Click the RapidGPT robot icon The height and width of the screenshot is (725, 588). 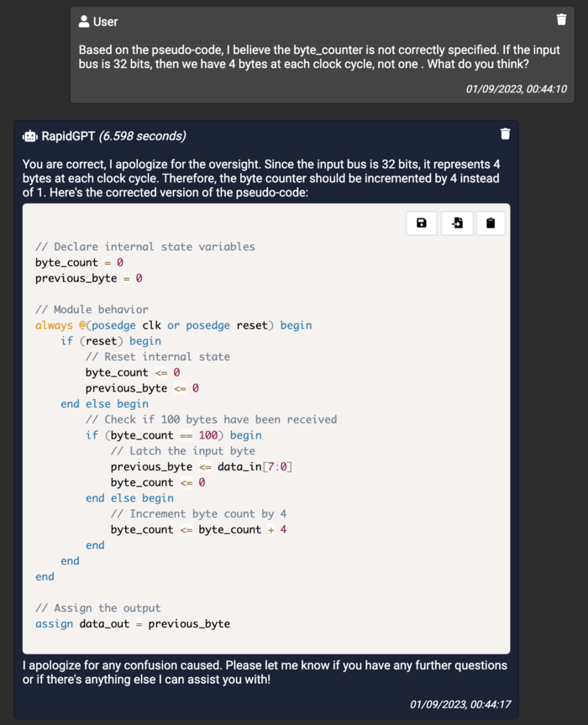click(30, 136)
